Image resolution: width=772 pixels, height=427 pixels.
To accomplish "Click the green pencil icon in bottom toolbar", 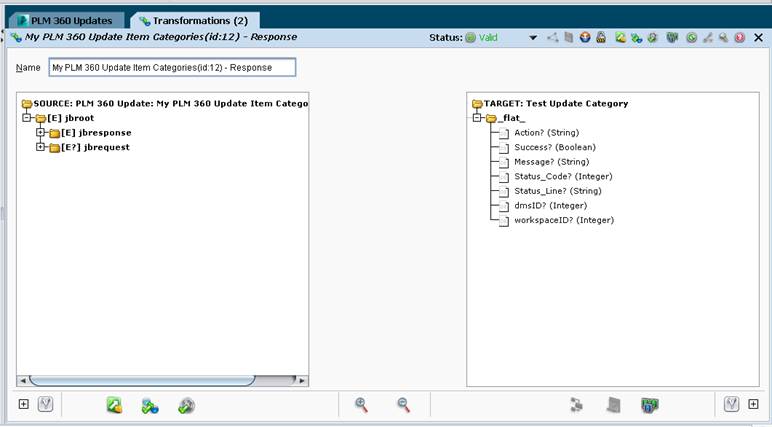I will (x=114, y=405).
